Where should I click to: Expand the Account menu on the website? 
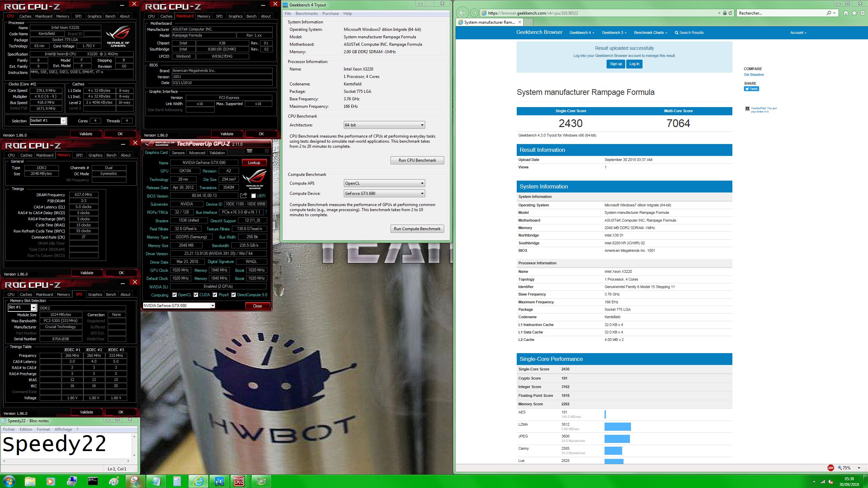798,33
